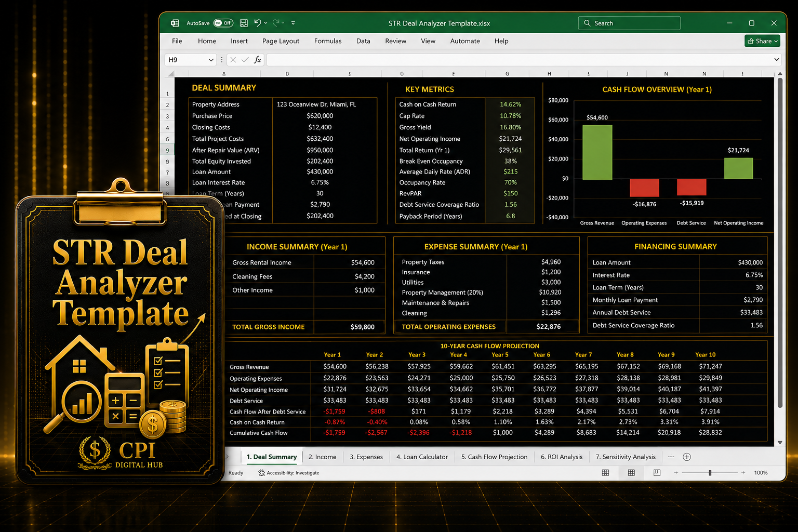This screenshot has width=798, height=532.
Task: Go to 4. Loan Calculator sheet
Action: [x=422, y=457]
